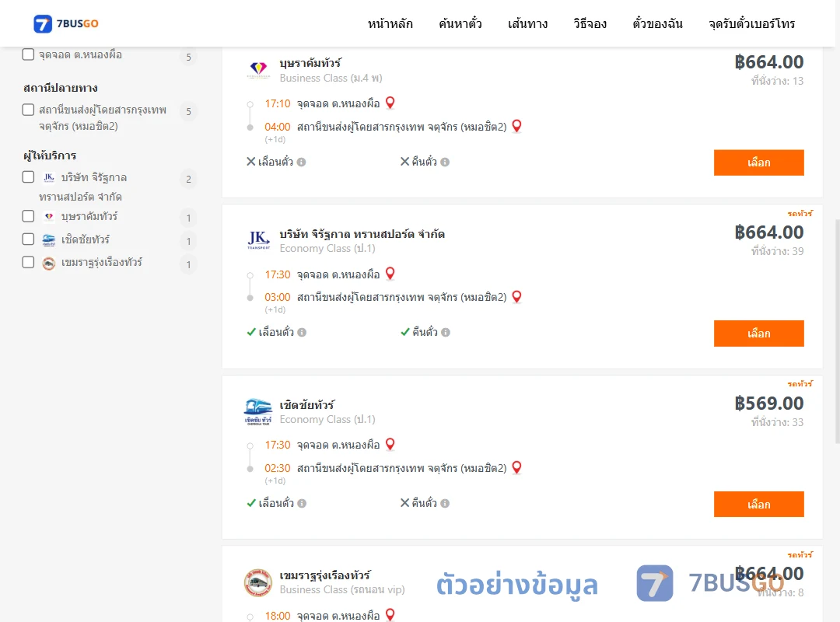Viewport: 840px width, 622px height.
Task: Check the เขมราฐรุ่งเรืองทัวร์ operator filter
Action: (29, 263)
